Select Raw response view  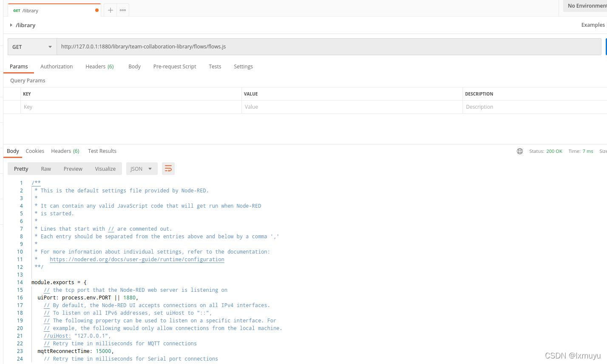[46, 169]
